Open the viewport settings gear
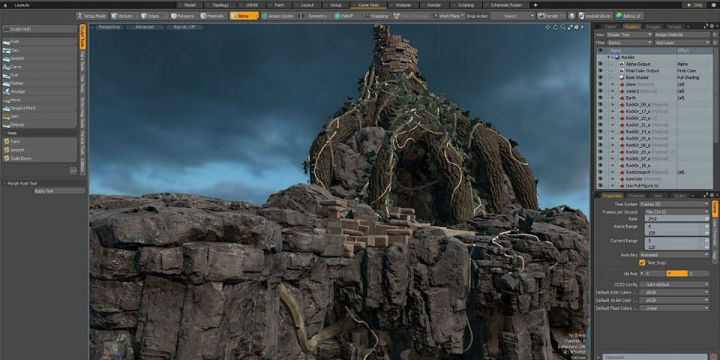720x360 pixels. [576, 27]
